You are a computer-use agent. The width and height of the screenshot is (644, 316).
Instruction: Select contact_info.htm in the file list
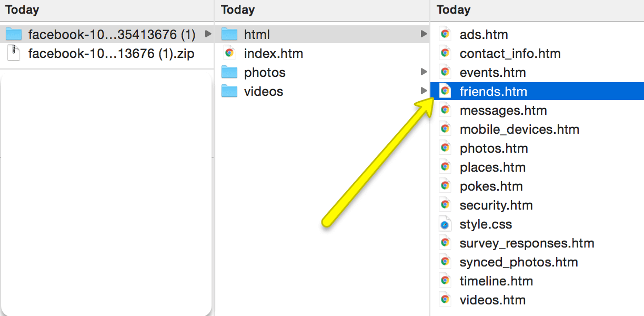[x=510, y=54]
